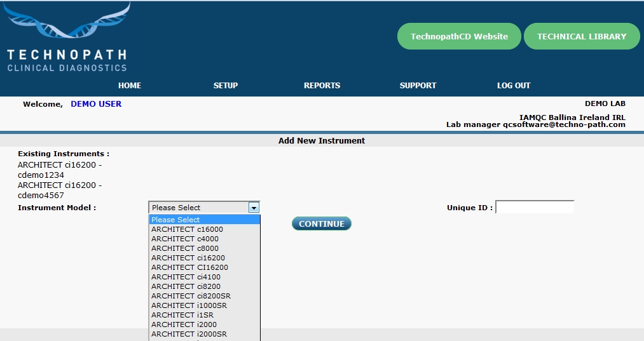Image resolution: width=644 pixels, height=341 pixels.
Task: Click existing instrument 'ARCHITECT ci16200 - cdemo1234'
Action: pos(60,170)
